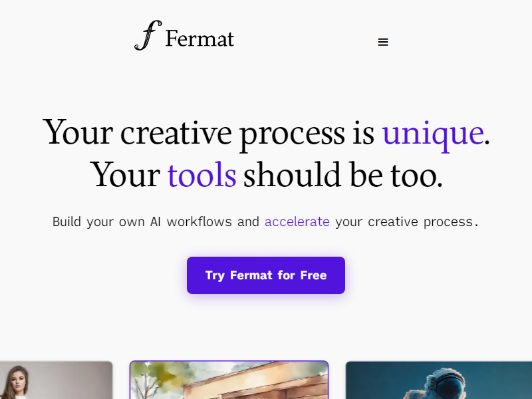
Task: Click the purple word tools in the headline
Action: pos(202,175)
